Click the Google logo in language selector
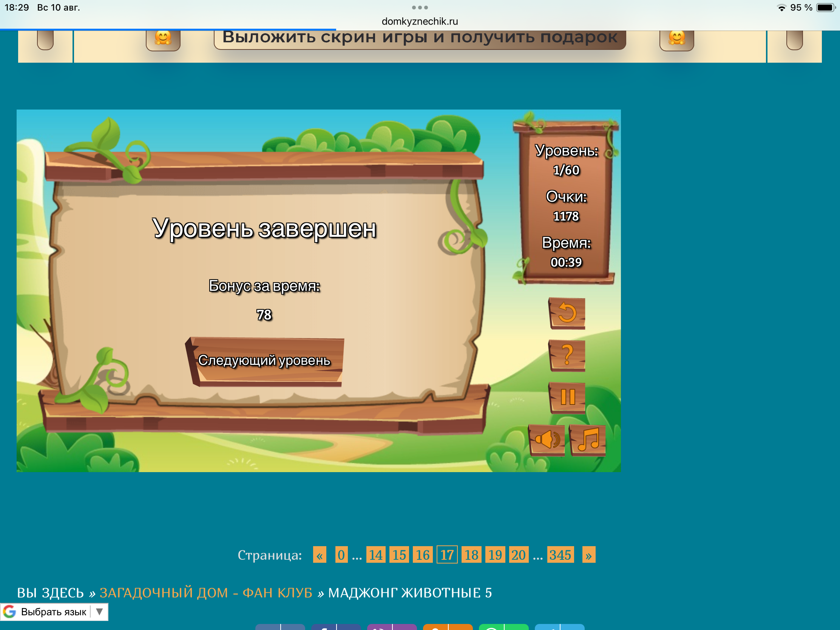Screen dimensions: 840x630 [x=9, y=611]
